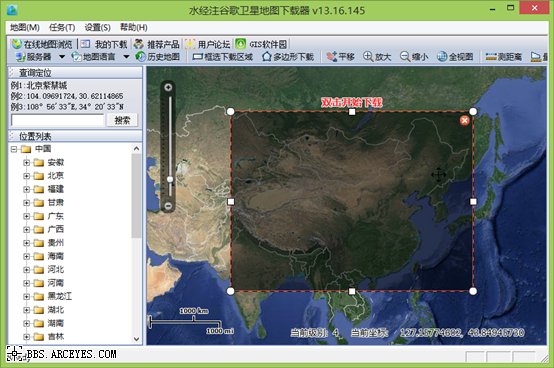
Task: Select the 测距离 measure distance tool
Action: [x=504, y=57]
